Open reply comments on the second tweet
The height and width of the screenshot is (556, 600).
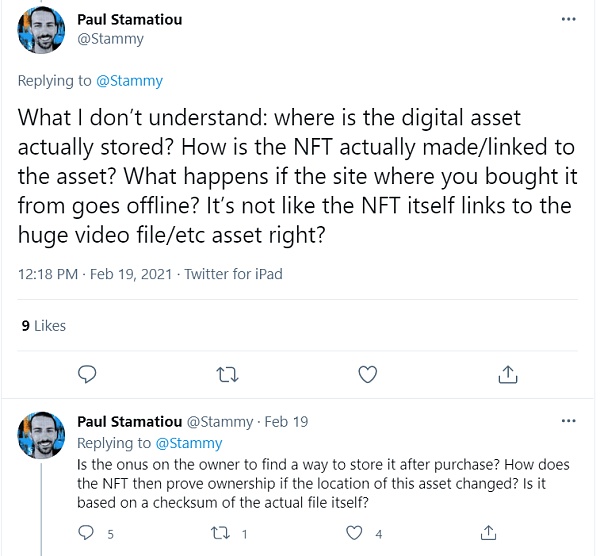[x=87, y=533]
